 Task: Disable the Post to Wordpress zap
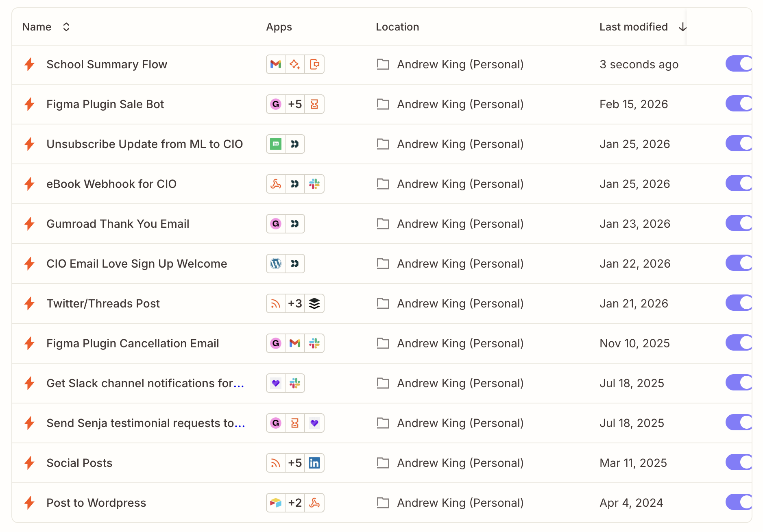point(739,502)
